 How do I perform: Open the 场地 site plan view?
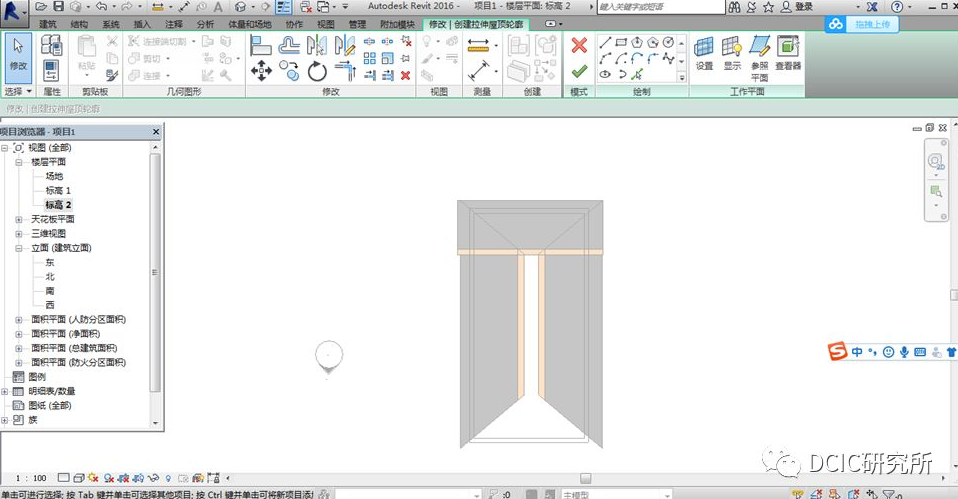click(54, 176)
